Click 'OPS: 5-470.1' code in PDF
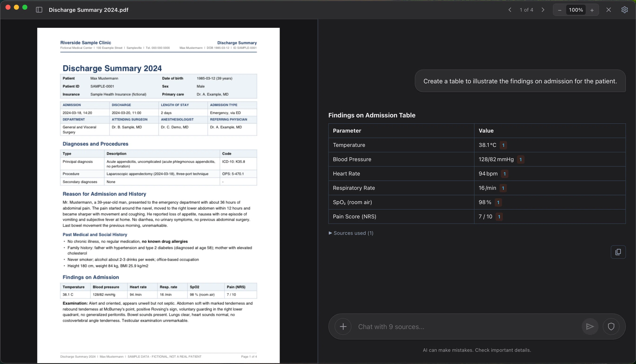The width and height of the screenshot is (636, 364). pyautogui.click(x=233, y=174)
